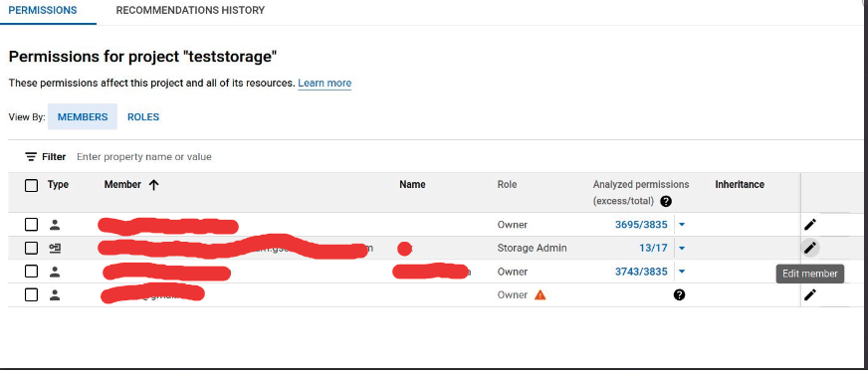The image size is (868, 370).
Task: Check the Storage Admin service account row
Action: (32, 249)
